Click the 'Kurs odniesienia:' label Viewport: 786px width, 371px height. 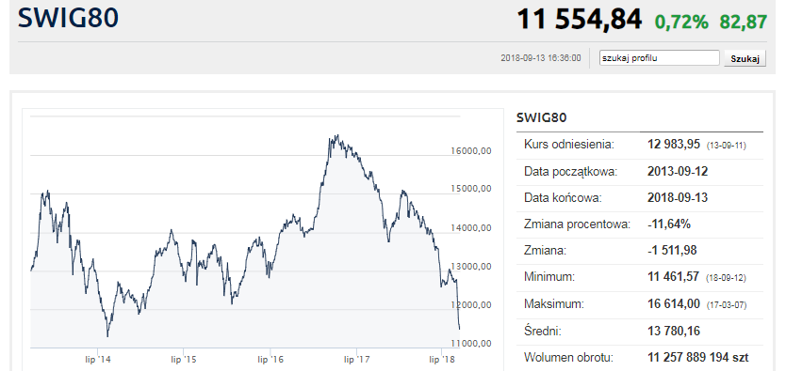(x=569, y=145)
